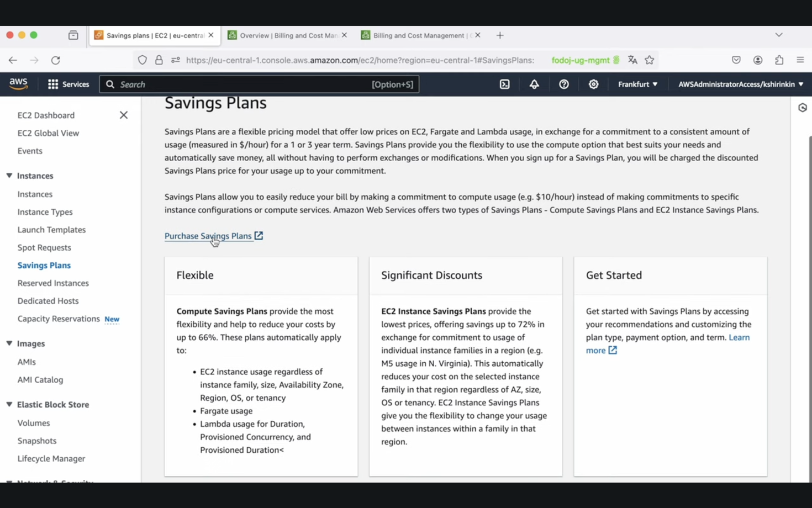Screen dimensions: 812x508
Task: Close the Billing and Cost Management tab
Action: coord(478,35)
